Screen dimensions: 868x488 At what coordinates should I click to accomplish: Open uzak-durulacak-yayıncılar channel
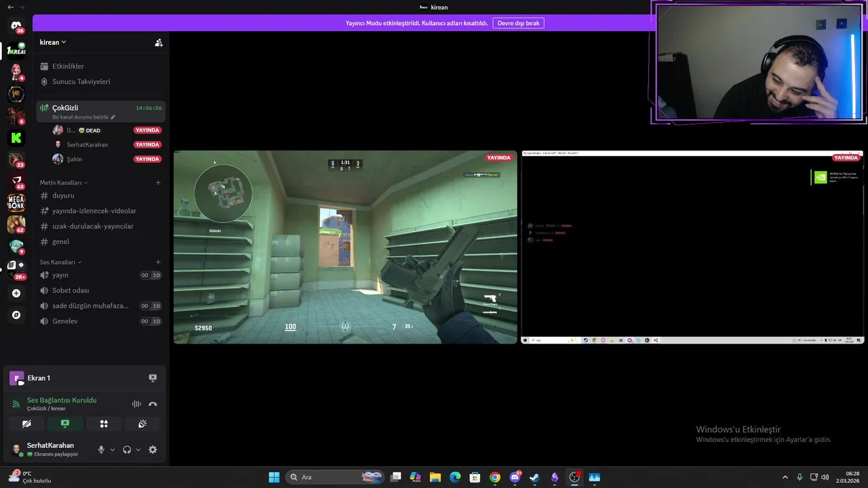(x=100, y=226)
